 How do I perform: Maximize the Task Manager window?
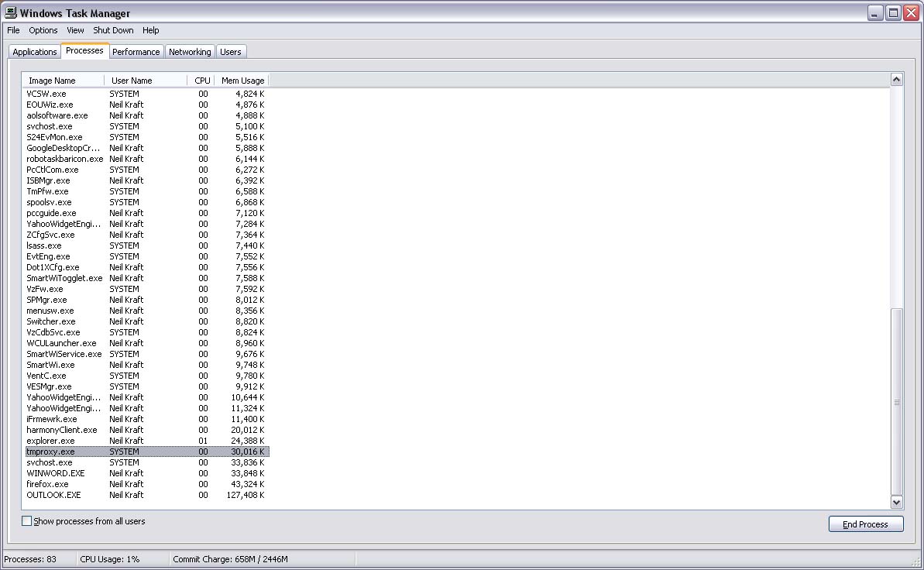click(893, 13)
